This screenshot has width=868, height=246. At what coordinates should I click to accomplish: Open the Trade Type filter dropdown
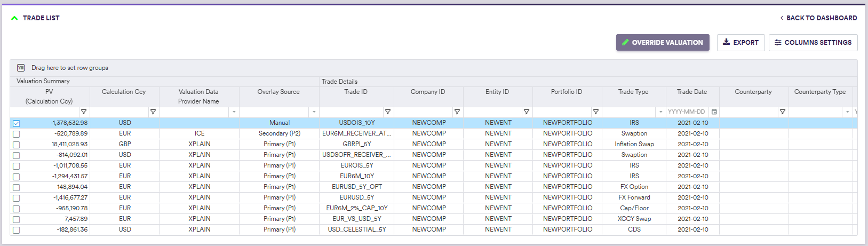pyautogui.click(x=660, y=112)
